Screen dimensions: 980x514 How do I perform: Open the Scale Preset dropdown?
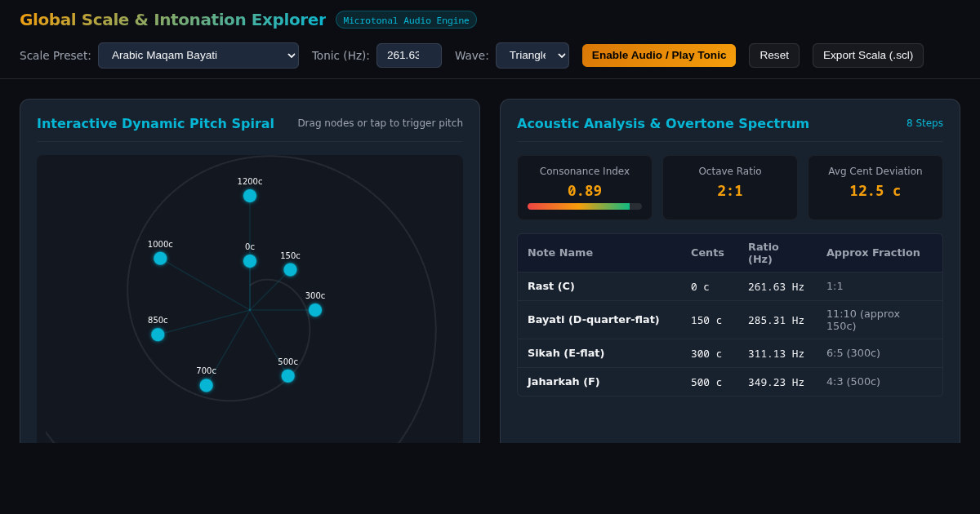(198, 55)
